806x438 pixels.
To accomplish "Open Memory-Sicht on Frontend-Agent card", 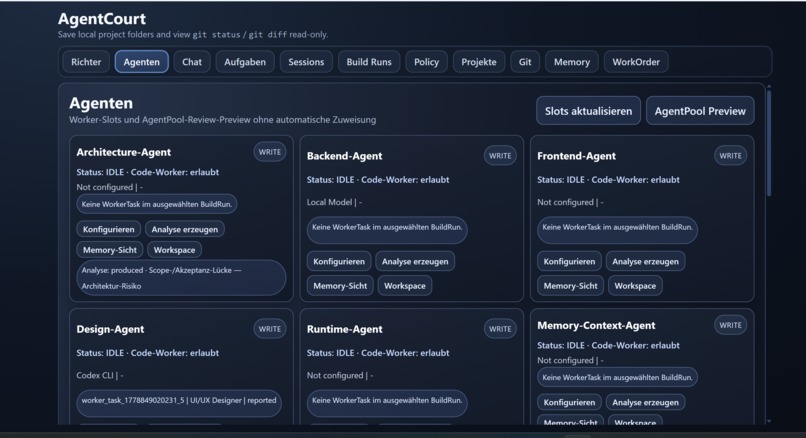I will (x=570, y=286).
